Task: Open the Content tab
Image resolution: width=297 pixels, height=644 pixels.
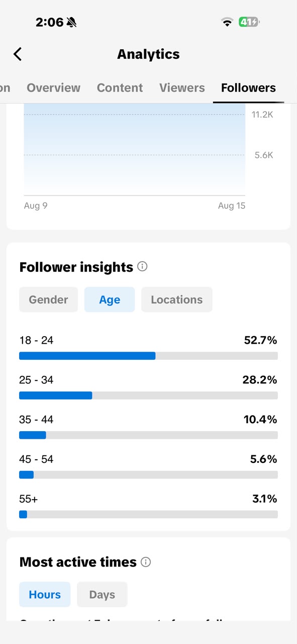Action: click(120, 88)
